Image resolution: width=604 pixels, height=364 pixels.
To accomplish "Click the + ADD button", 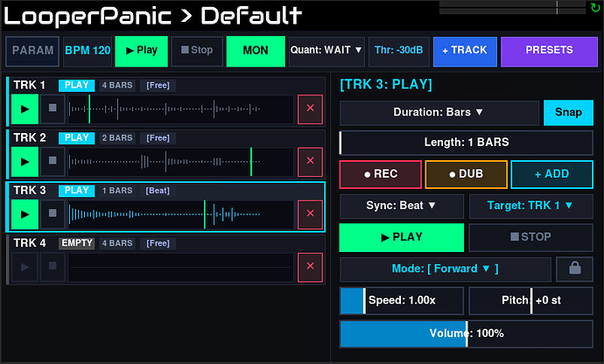I will (551, 174).
